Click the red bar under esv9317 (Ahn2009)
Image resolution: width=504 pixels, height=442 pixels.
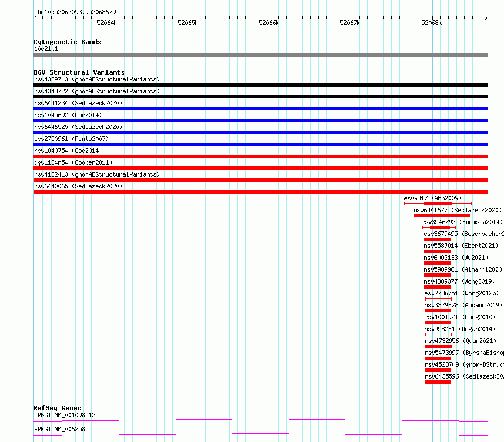(x=438, y=204)
